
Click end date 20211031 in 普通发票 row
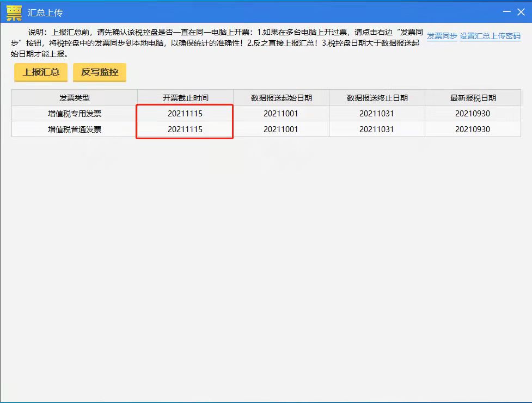[x=377, y=129]
